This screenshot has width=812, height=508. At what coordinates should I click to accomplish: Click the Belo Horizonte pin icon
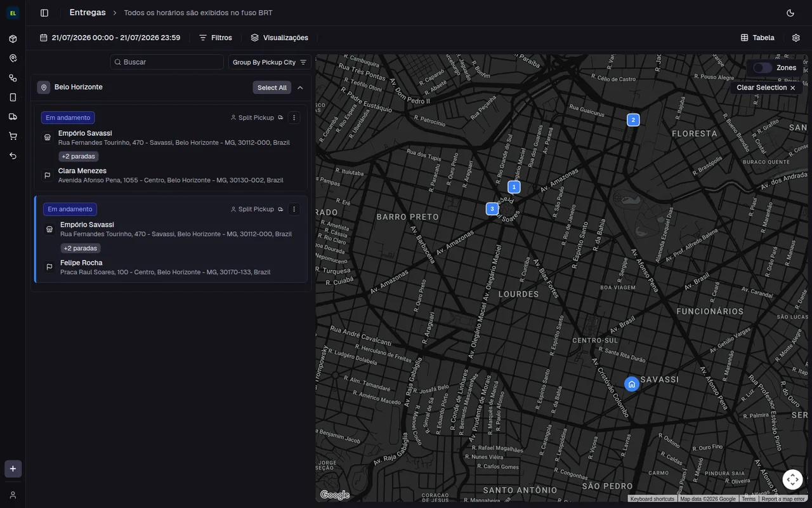click(43, 88)
